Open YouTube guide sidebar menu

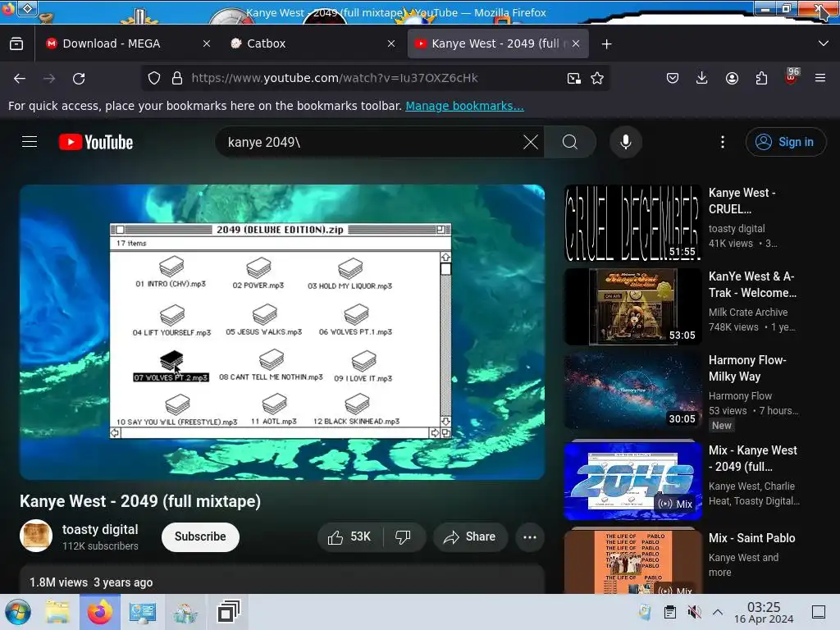click(30, 142)
